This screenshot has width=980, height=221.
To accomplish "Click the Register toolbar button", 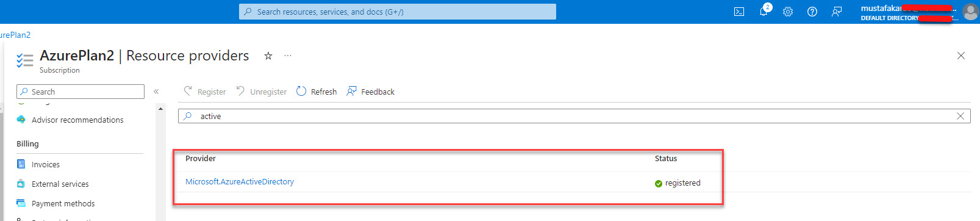I will 205,92.
